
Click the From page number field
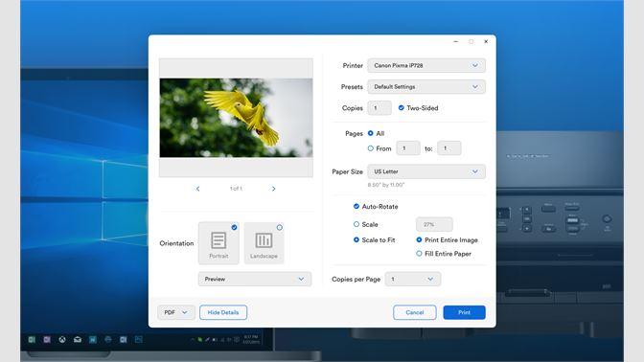point(408,148)
